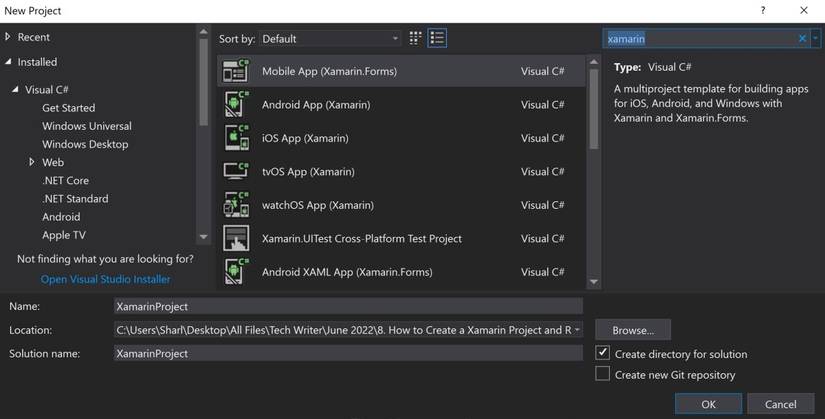Collapse the Visual C# tree node
Image resolution: width=825 pixels, height=419 pixels.
(15, 89)
